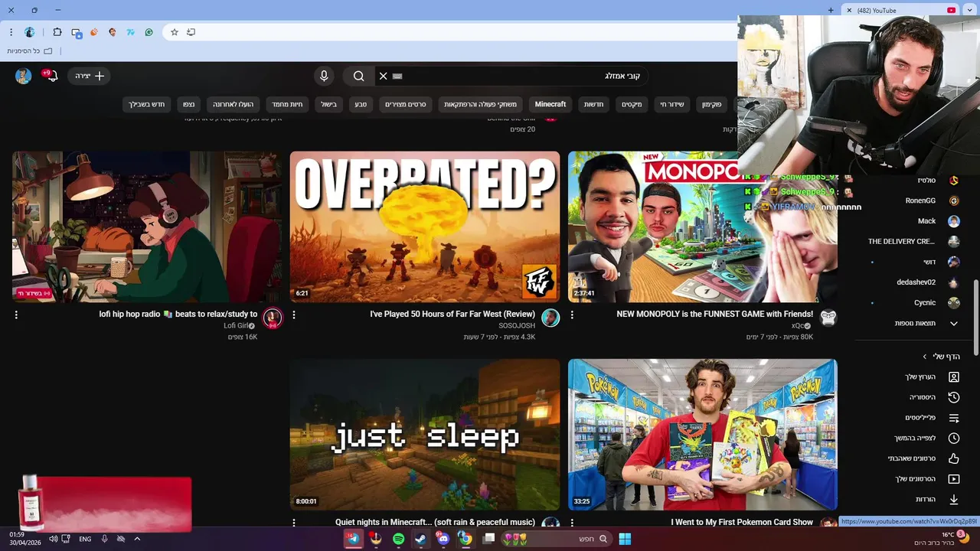Select the סרטים מצוירים filter chip
Image resolution: width=980 pixels, height=551 pixels.
click(406, 104)
